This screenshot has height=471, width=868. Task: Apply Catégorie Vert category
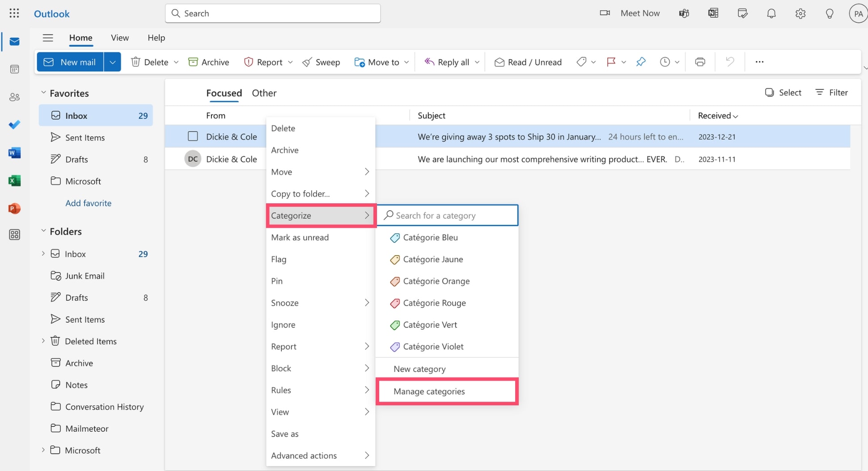tap(447, 325)
